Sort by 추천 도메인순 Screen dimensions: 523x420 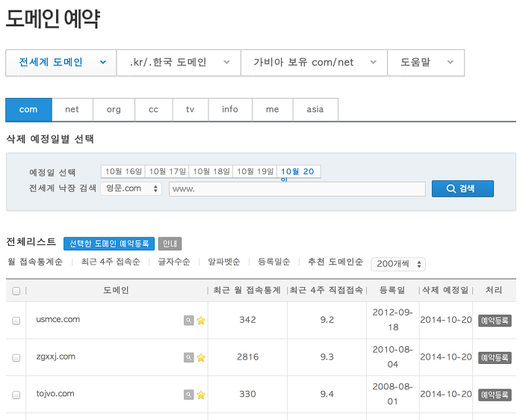[335, 262]
